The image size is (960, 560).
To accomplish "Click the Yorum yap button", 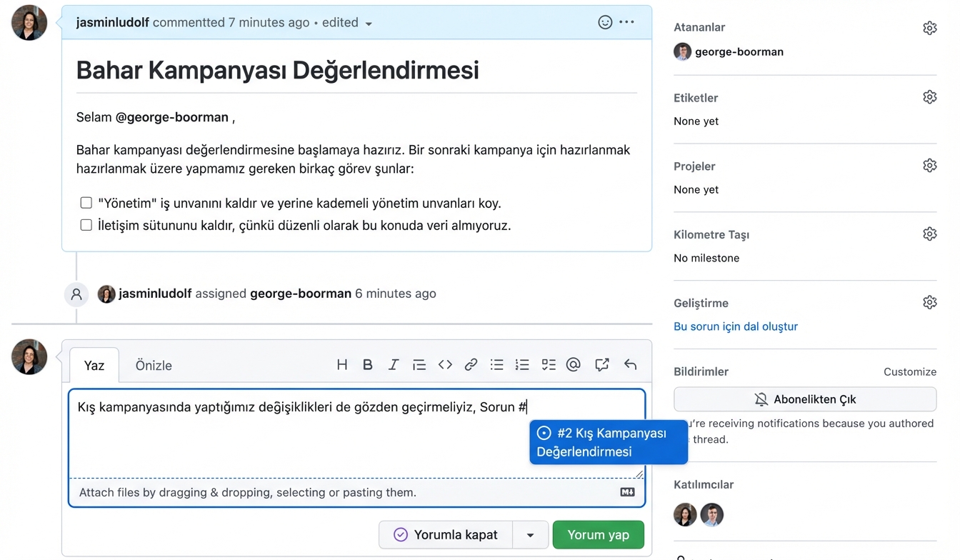I will (598, 534).
